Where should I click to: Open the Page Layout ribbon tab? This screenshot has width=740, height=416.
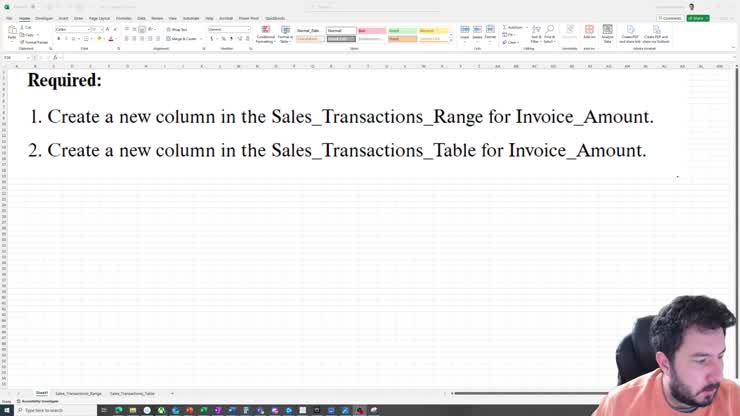pyautogui.click(x=99, y=18)
